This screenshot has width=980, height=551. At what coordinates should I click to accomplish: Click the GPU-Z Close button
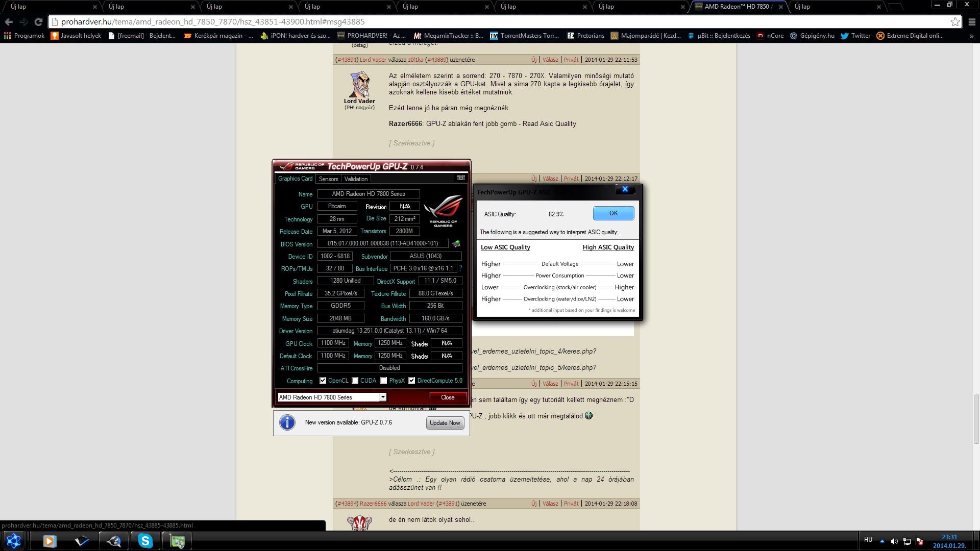[x=448, y=397]
